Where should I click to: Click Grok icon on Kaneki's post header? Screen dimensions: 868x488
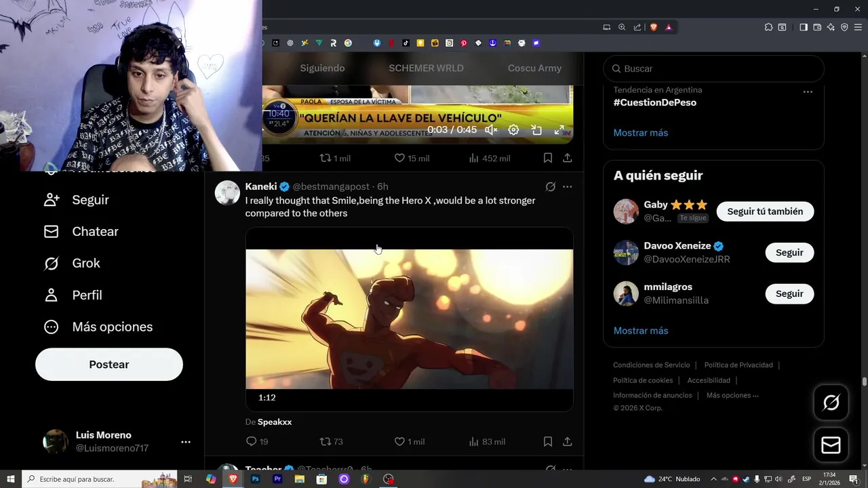(x=551, y=186)
